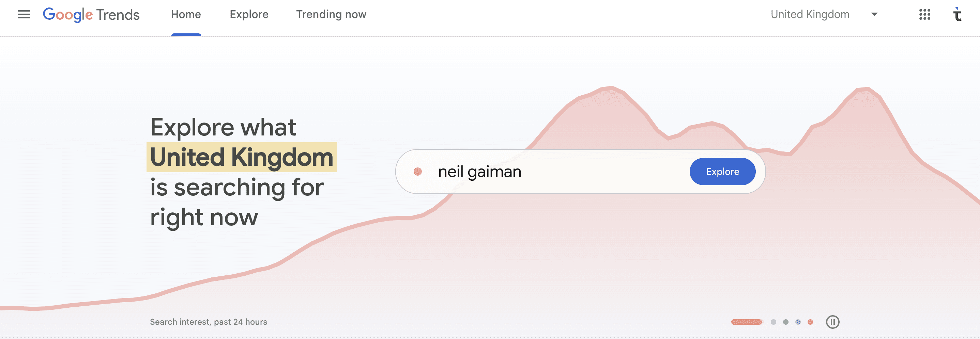Click the last red carousel dot
The width and height of the screenshot is (980, 339).
point(810,323)
